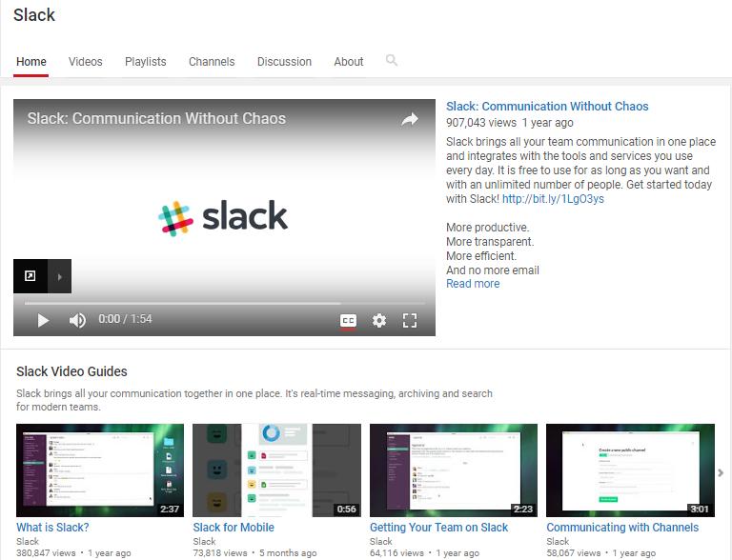The height and width of the screenshot is (560, 732).
Task: Open the bit.ly link in the description
Action: pos(553,199)
